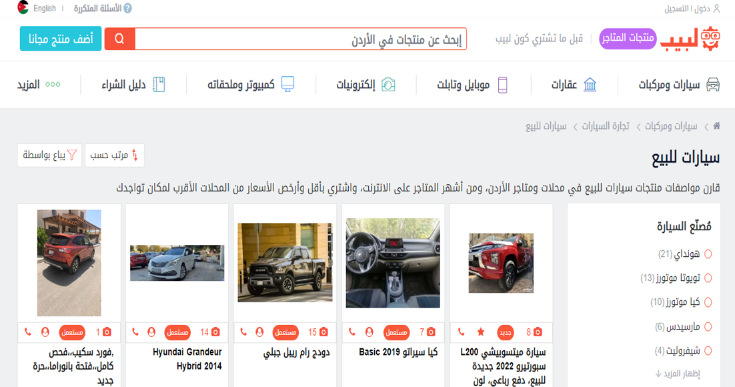The height and width of the screenshot is (387, 735).
Task: Click seller person icon on Kia Cerato card
Action: [x=369, y=332]
